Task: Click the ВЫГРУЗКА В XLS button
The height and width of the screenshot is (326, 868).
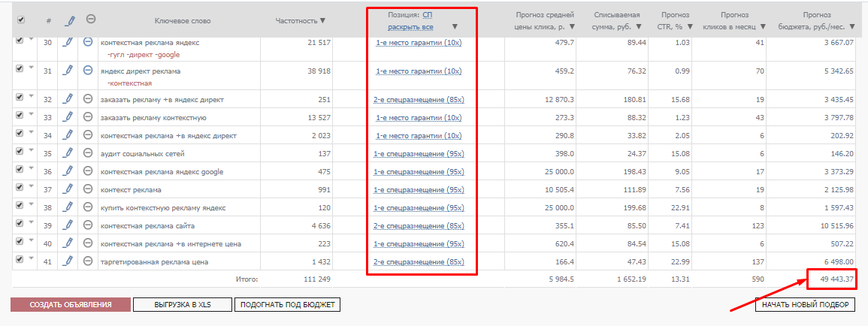Action: [181, 304]
